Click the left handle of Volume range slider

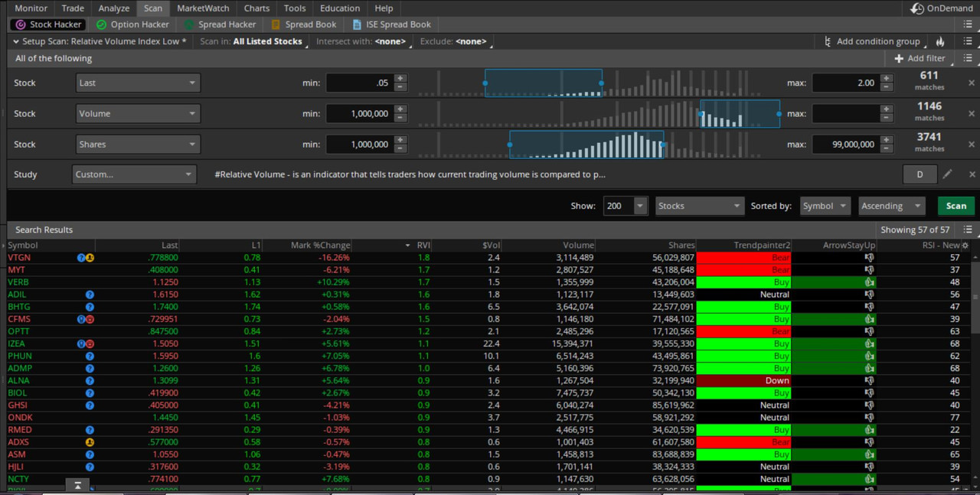click(701, 113)
